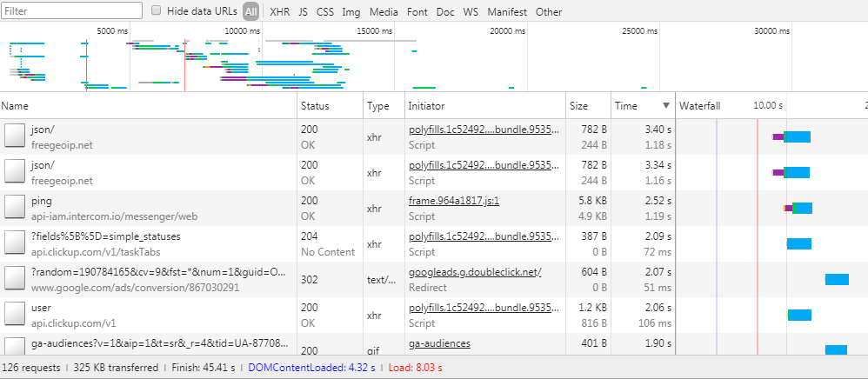Select file icon of the simple_statuses request
The height and width of the screenshot is (379, 868).
point(15,243)
